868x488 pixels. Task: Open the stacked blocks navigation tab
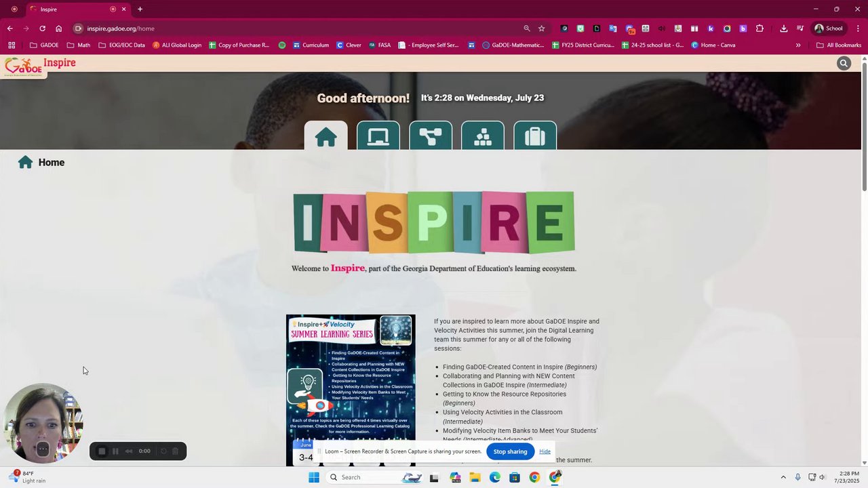(483, 136)
